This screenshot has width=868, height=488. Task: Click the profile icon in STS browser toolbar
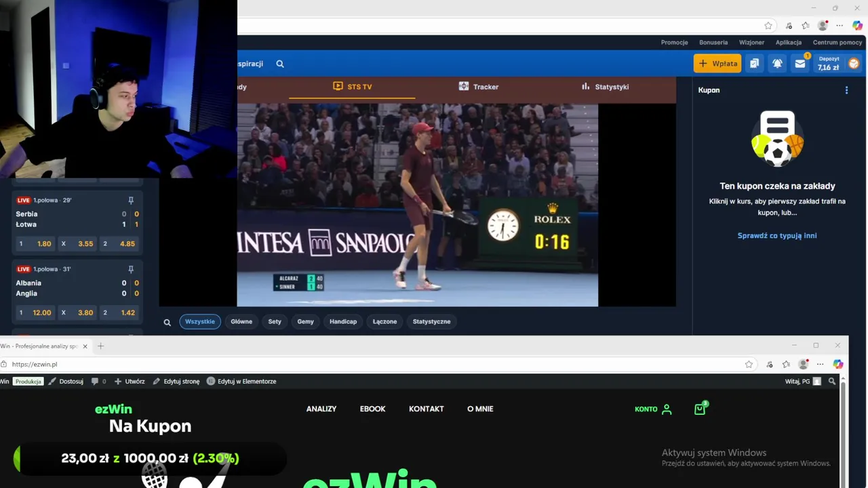tap(823, 26)
